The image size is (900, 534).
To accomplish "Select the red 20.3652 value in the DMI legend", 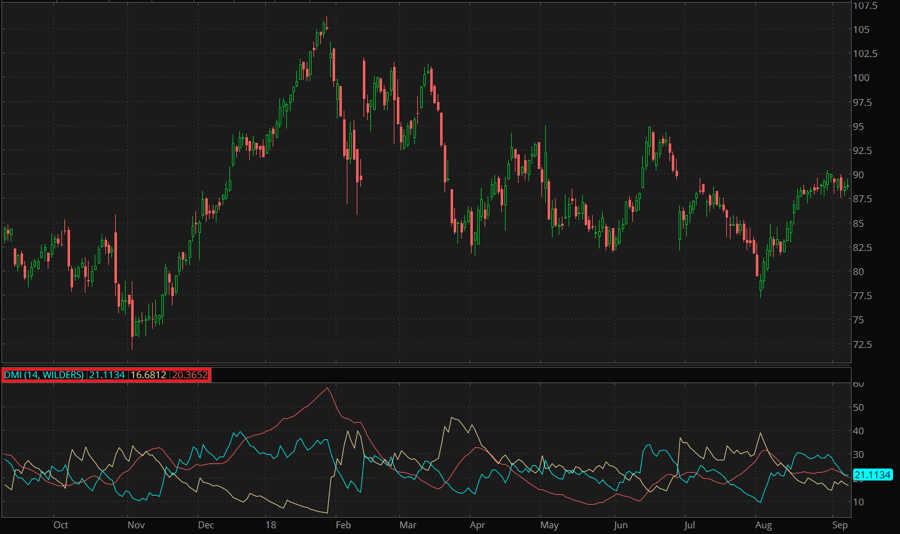I will 190,375.
